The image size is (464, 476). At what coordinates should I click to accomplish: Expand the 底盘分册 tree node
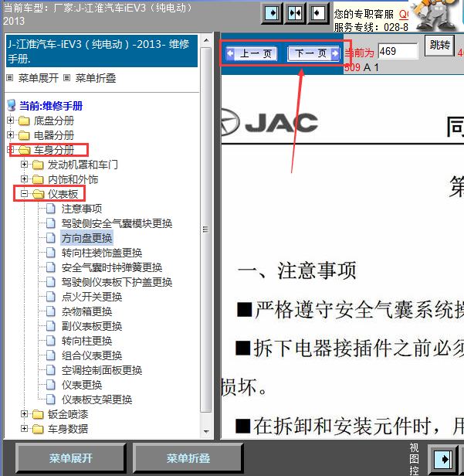pos(10,121)
